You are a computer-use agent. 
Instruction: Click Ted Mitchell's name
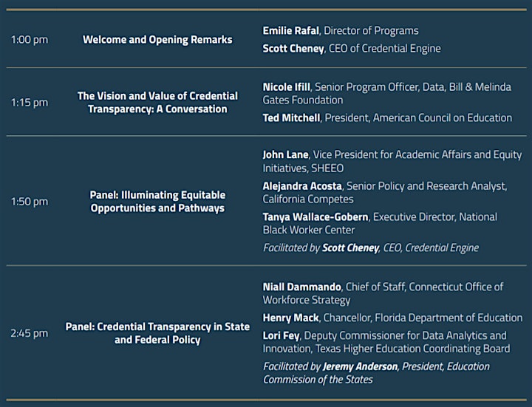(291, 117)
